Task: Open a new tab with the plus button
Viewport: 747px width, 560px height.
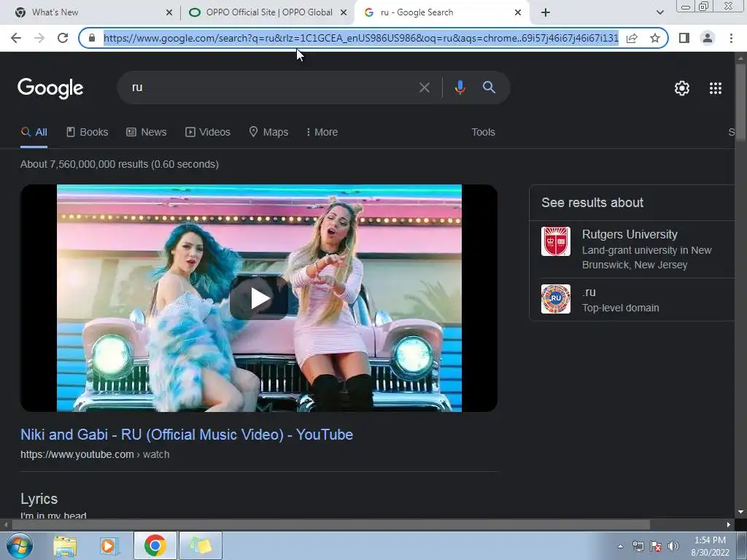Action: pos(546,13)
